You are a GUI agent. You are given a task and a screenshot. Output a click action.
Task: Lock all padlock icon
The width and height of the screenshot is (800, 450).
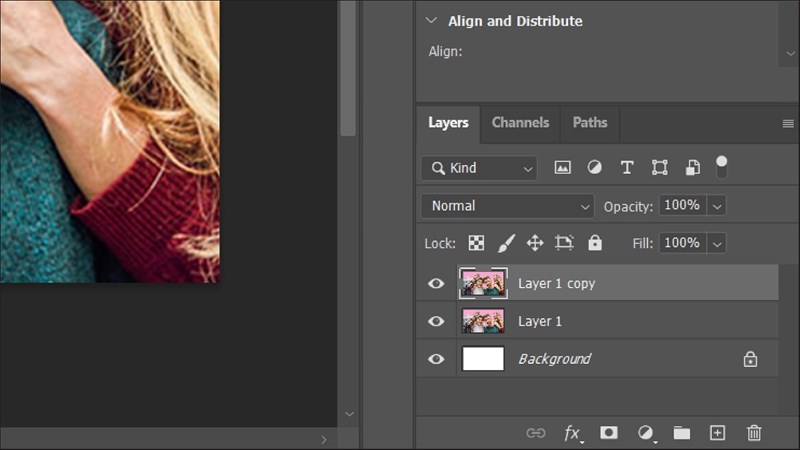click(595, 243)
